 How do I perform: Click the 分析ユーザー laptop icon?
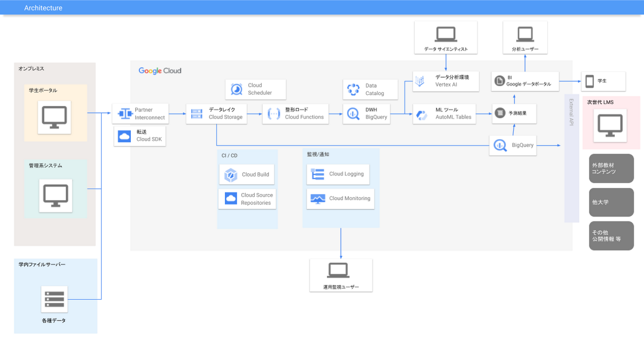525,34
